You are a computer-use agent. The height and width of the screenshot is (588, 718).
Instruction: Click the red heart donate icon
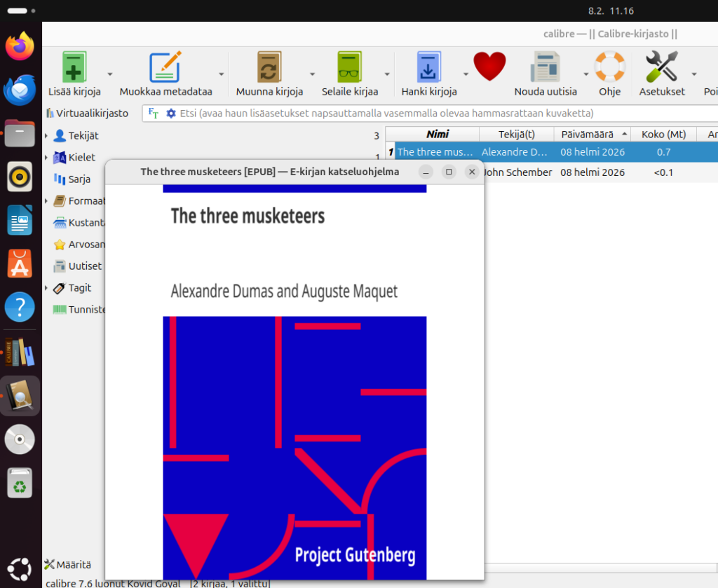pos(489,67)
